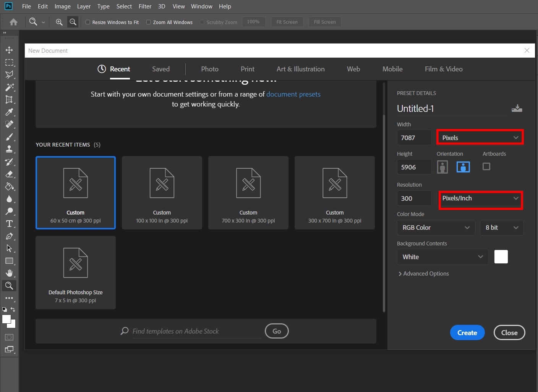The width and height of the screenshot is (538, 392).
Task: Click the Find templates on Adobe Stock field
Action: (196, 331)
